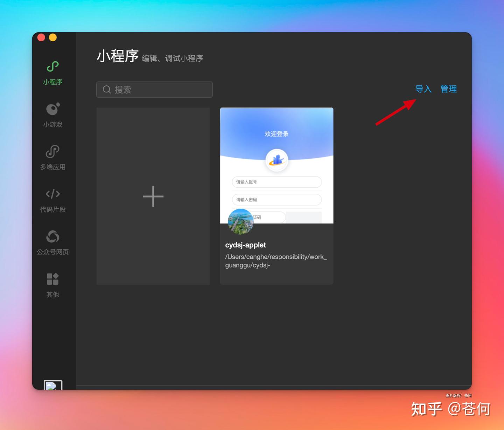Click the 多端应用 text label in sidebar
Screen dimensions: 504x430
pos(52,167)
